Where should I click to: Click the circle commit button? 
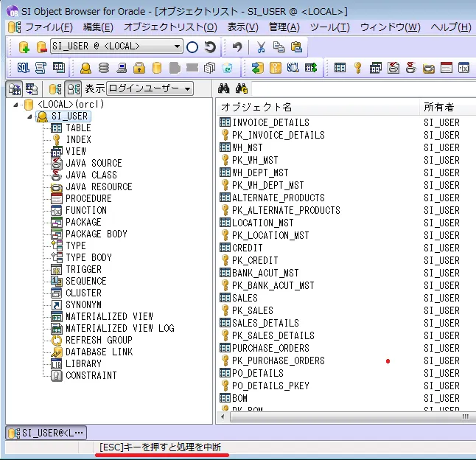coord(192,47)
